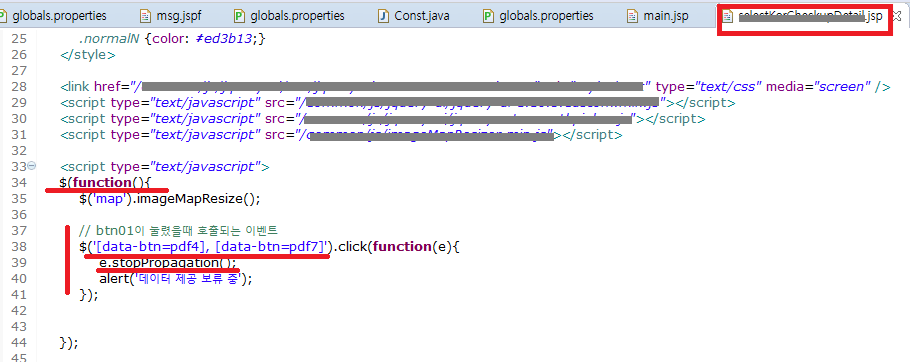Image resolution: width=910 pixels, height=362 pixels.
Task: Click the closing '</style>' tag
Action: 88,55
